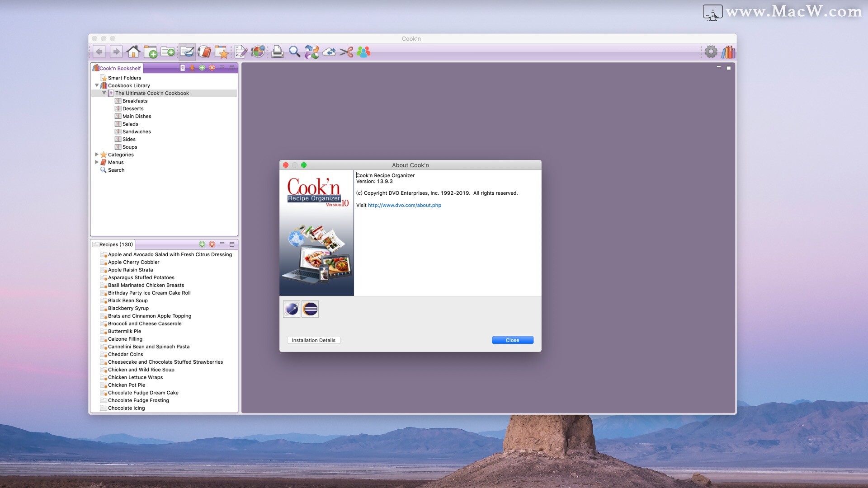Click the magnifying glass Search icon
The width and height of the screenshot is (868, 488).
click(295, 52)
